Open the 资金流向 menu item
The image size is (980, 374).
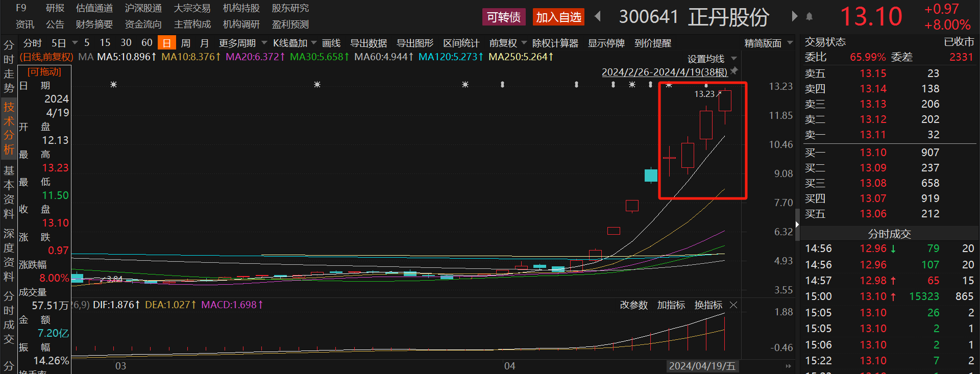point(143,24)
